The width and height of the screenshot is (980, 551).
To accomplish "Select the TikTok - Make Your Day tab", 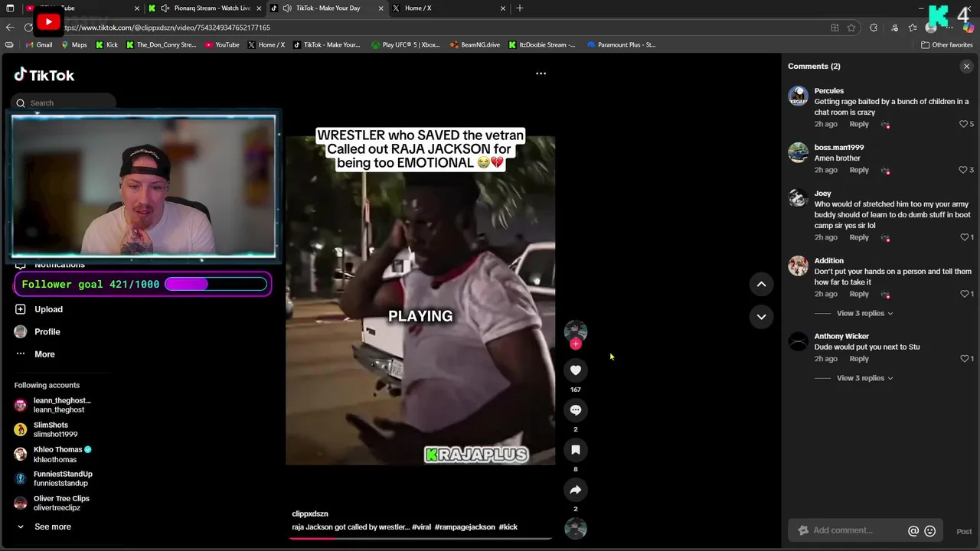I will (327, 8).
